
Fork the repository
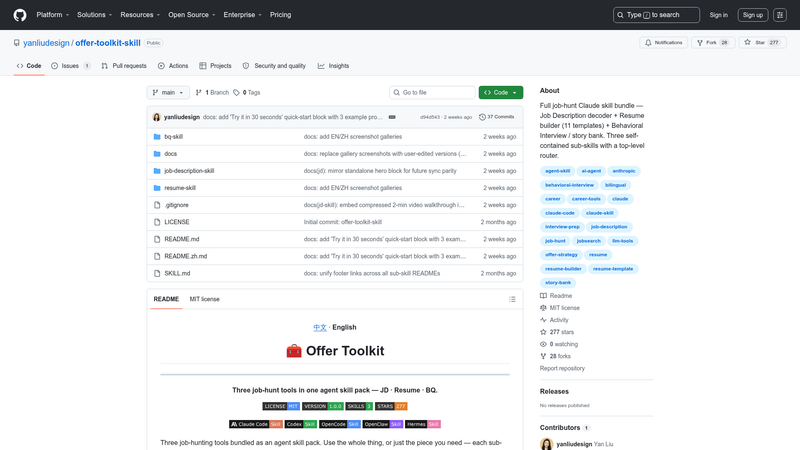coord(713,43)
